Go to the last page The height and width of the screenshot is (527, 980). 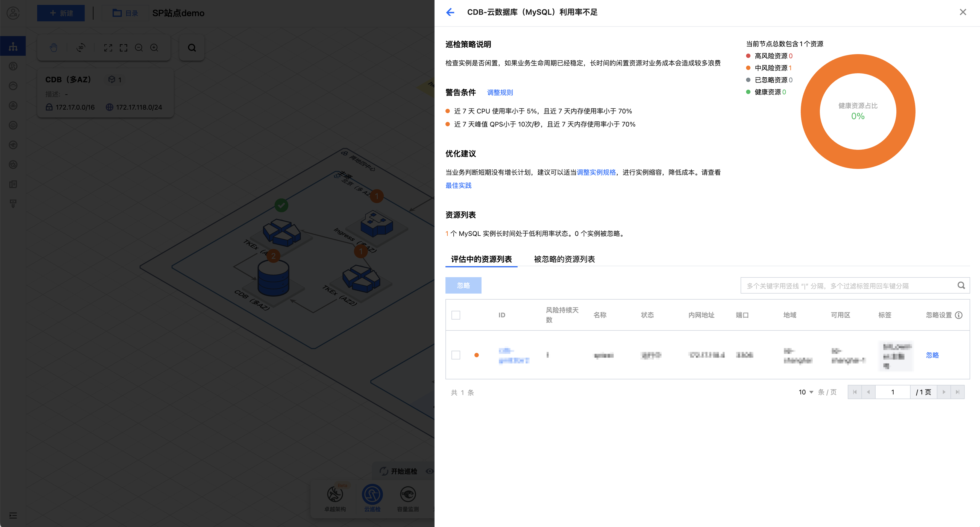pos(958,392)
